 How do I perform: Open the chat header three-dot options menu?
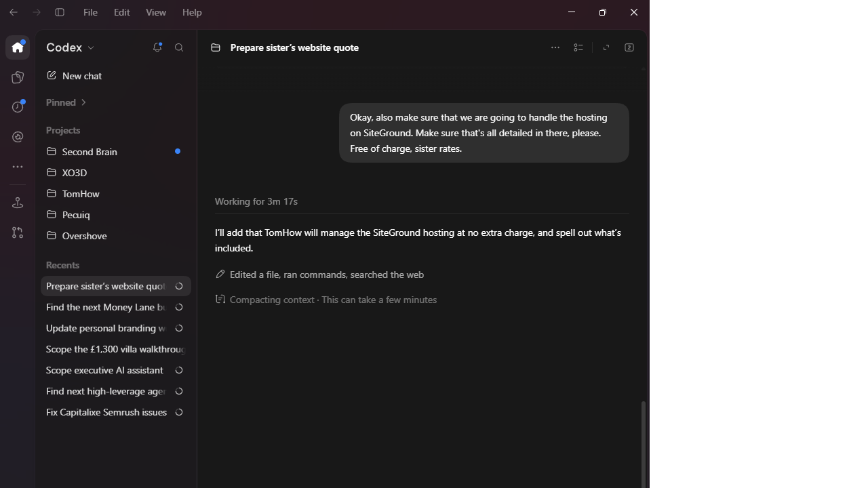click(x=555, y=47)
